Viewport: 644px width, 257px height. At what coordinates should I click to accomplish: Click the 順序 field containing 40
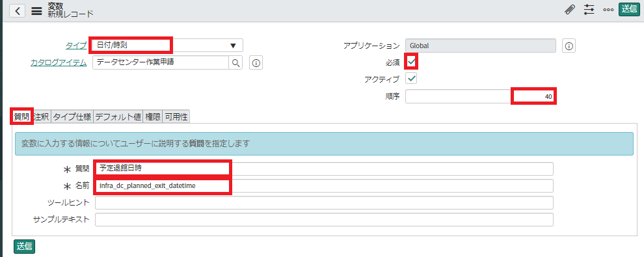pyautogui.click(x=481, y=96)
